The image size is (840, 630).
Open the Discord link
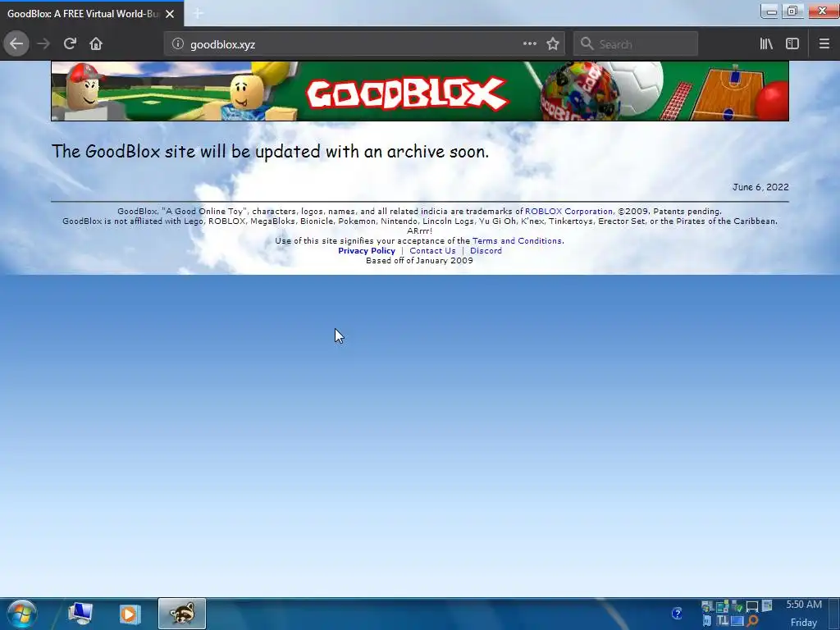click(486, 251)
